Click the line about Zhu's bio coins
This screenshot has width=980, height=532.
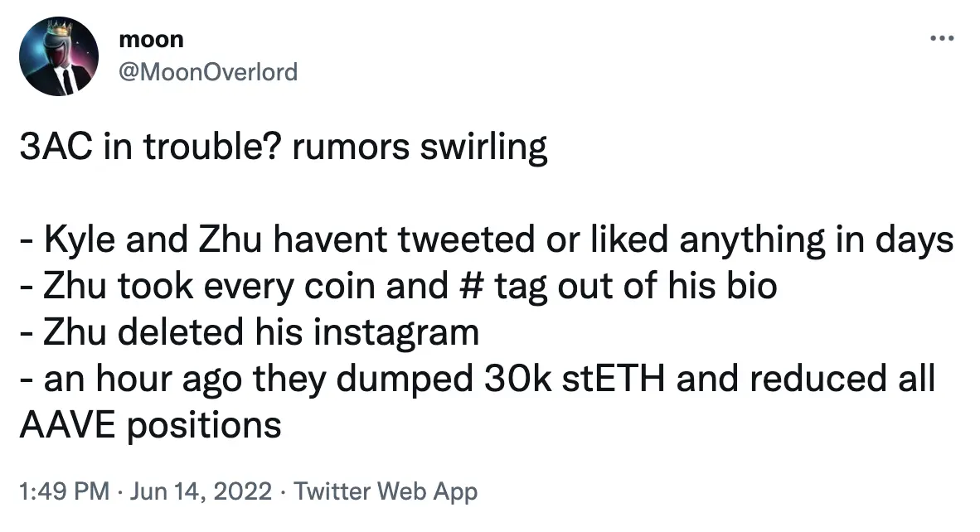pyautogui.click(x=398, y=286)
